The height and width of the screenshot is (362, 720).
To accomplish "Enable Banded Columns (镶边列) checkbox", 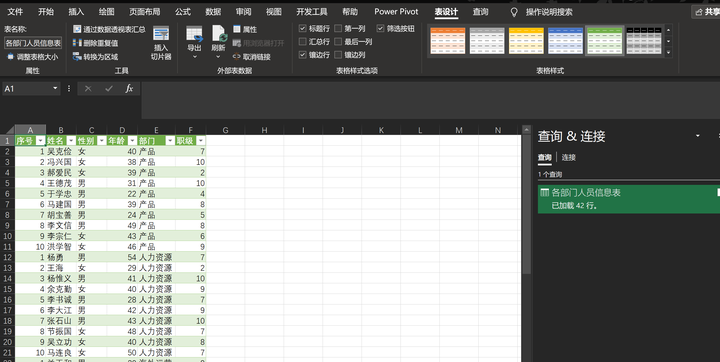I will [338, 55].
